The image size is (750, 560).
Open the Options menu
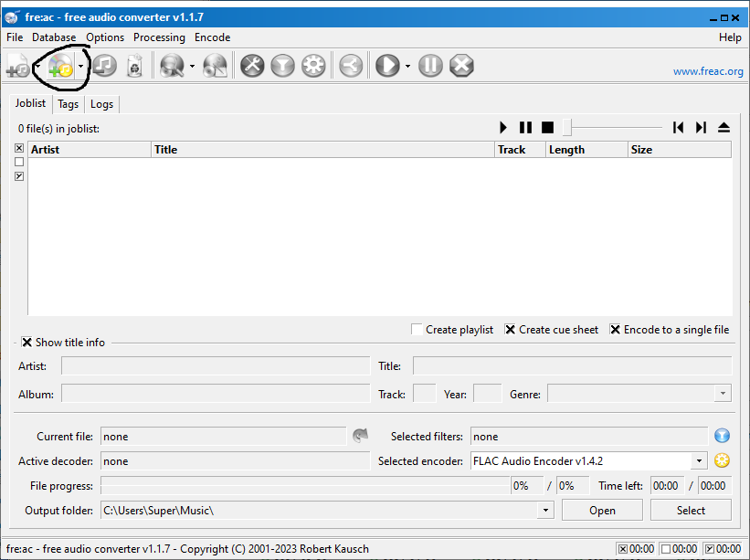(105, 37)
